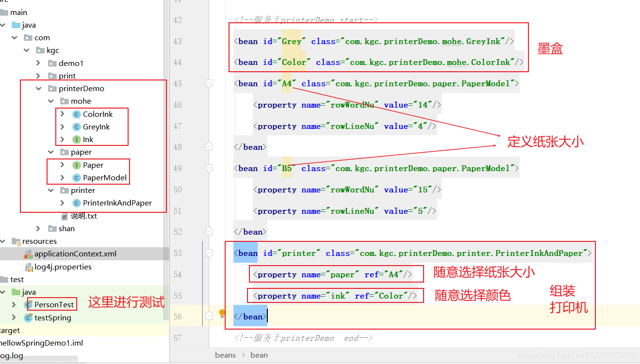
Task: Click the resources folder icon
Action: 16,241
